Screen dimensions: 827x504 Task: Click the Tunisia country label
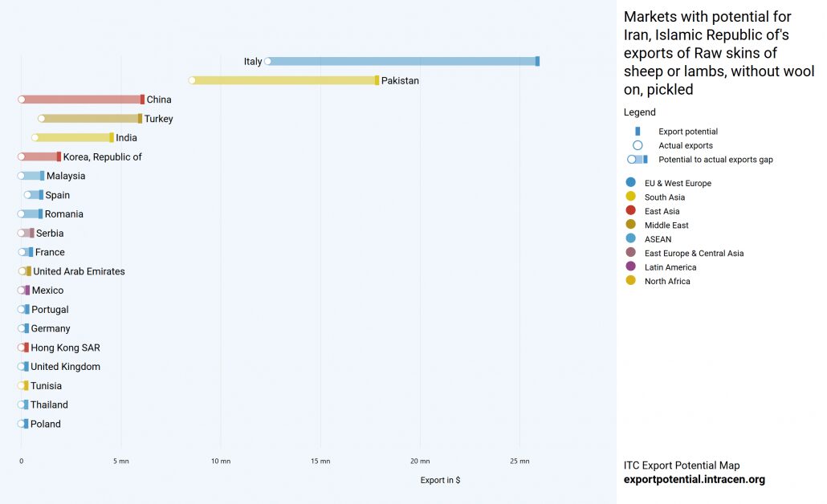click(46, 385)
